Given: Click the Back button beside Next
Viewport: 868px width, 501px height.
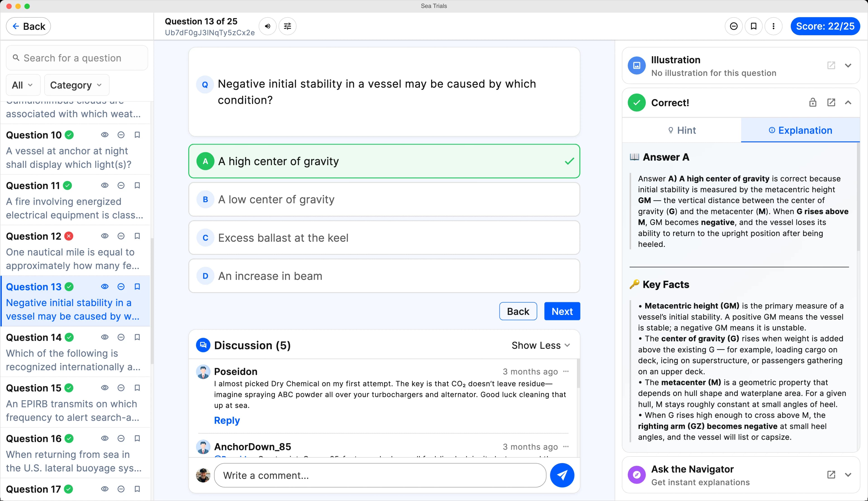Looking at the screenshot, I should [x=518, y=311].
